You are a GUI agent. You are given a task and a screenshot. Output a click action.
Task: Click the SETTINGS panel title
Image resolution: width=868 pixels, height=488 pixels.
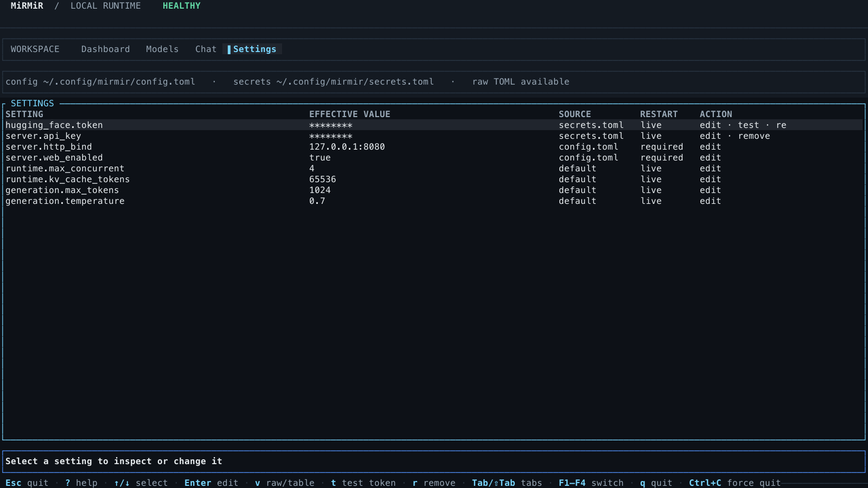click(x=33, y=104)
